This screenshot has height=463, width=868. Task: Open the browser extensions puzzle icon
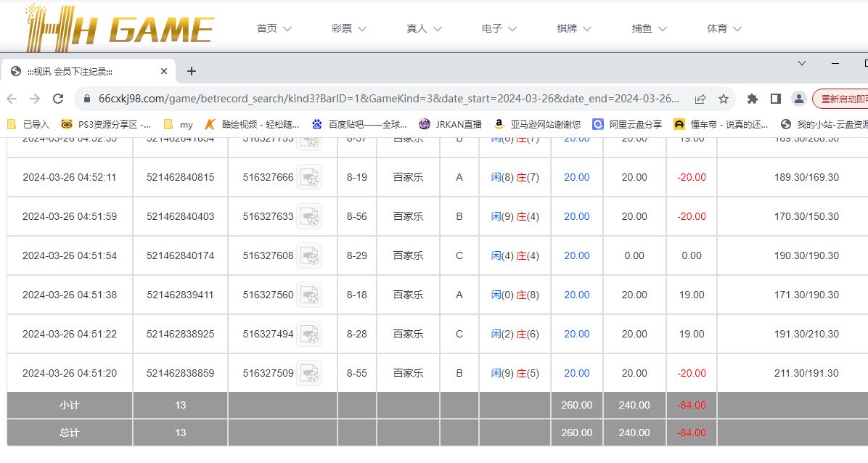coord(753,99)
